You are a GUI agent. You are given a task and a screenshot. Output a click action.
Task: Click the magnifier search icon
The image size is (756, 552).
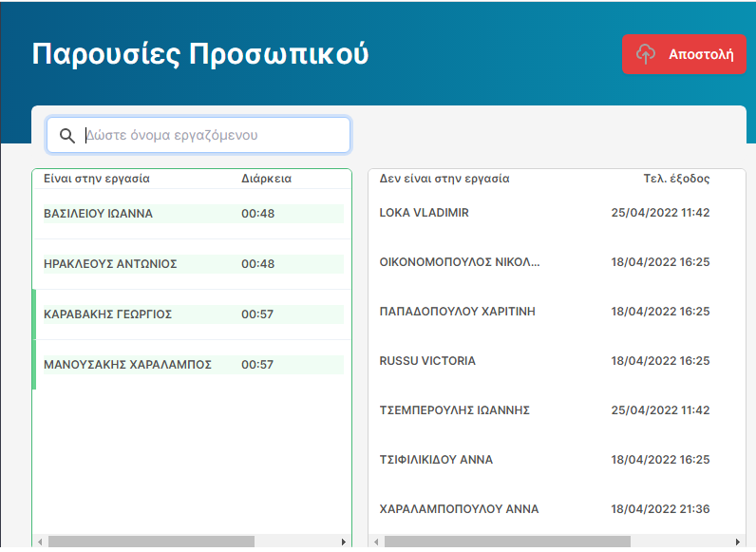point(66,136)
